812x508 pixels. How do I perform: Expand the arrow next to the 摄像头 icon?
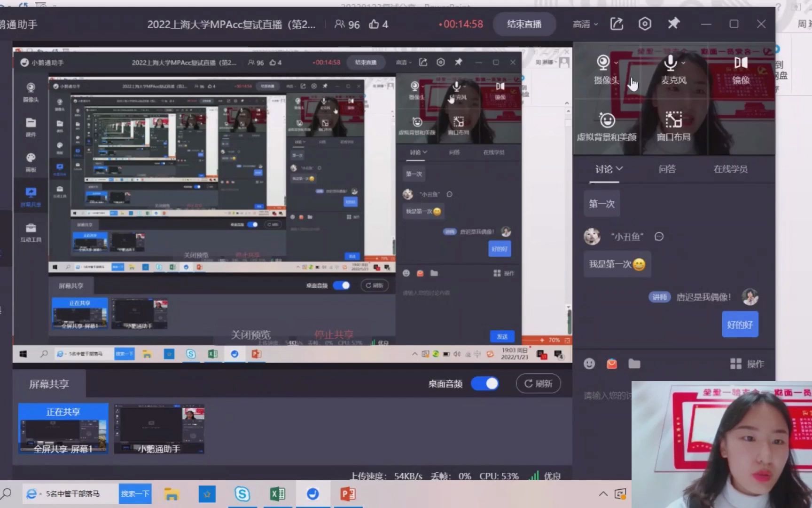click(616, 63)
